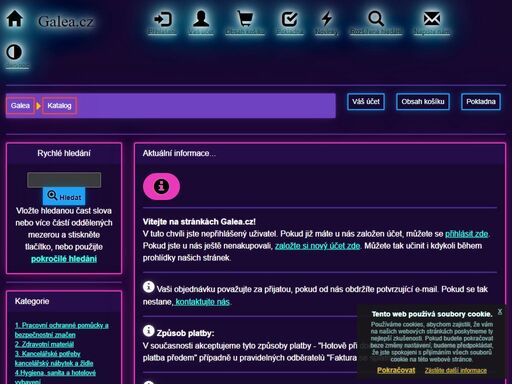The image size is (512, 384).
Task: Click the Galea.cz logo text
Action: 66,22
